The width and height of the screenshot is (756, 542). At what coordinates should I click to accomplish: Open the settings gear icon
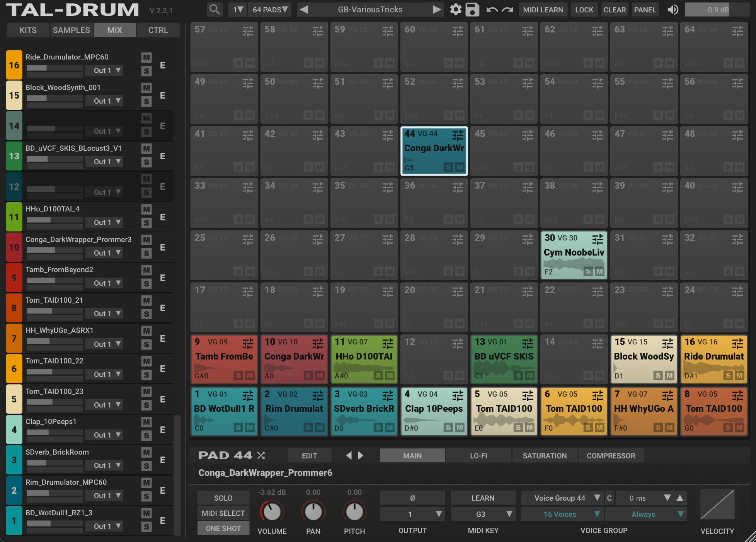pos(456,10)
